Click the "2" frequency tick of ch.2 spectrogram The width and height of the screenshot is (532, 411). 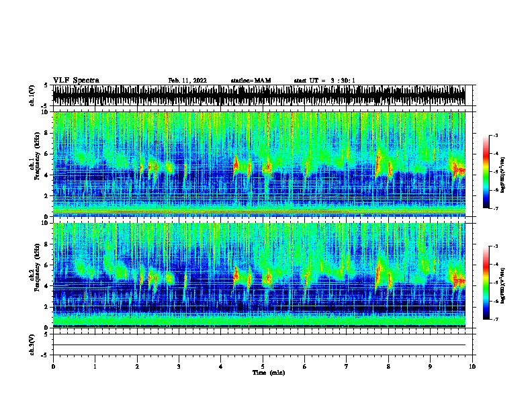tap(47, 307)
